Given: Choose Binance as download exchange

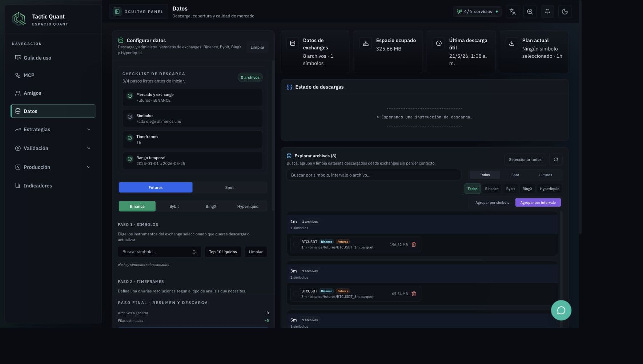Looking at the screenshot, I should pyautogui.click(x=137, y=206).
